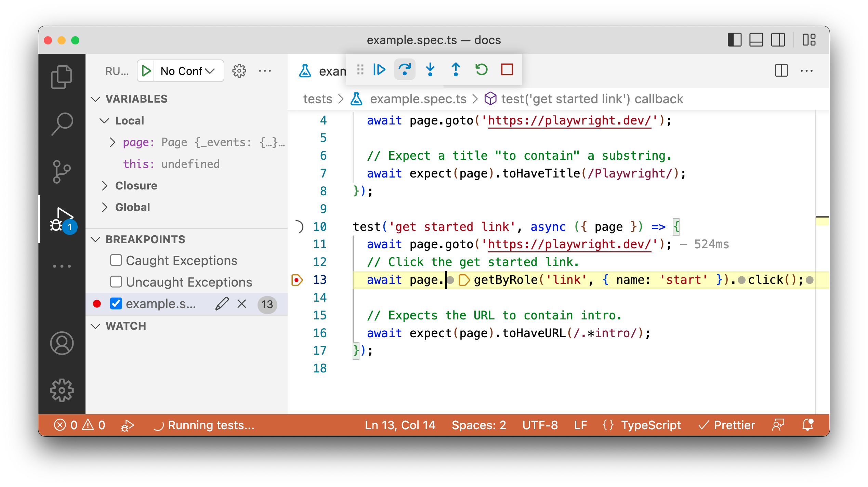Toggle the example.s... breakpoint enabled checkbox
The image size is (868, 487).
tap(115, 304)
